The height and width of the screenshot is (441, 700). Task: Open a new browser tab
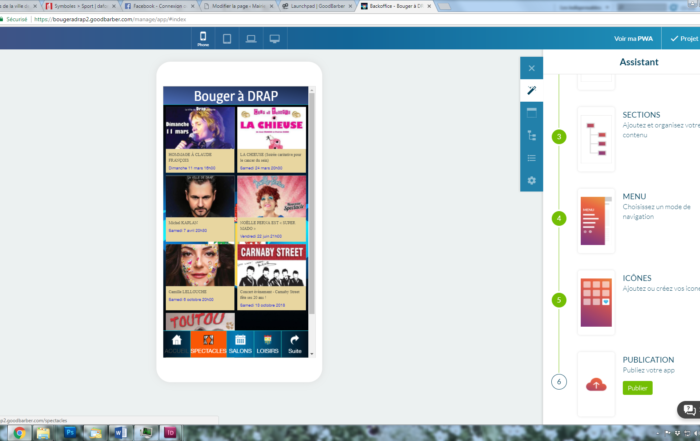coord(444,6)
